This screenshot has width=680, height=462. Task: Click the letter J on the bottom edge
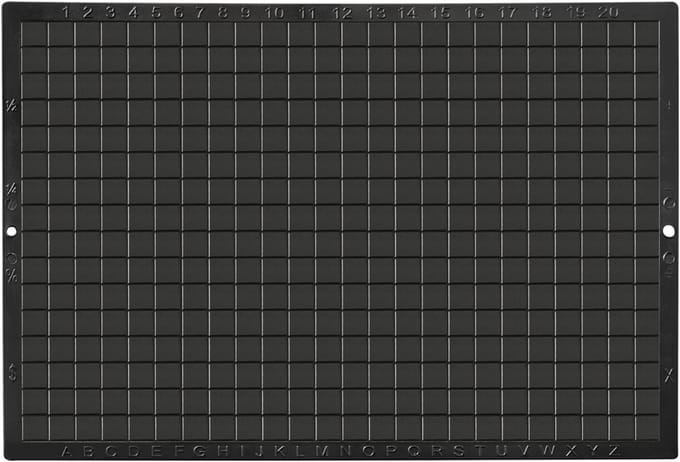click(x=260, y=451)
